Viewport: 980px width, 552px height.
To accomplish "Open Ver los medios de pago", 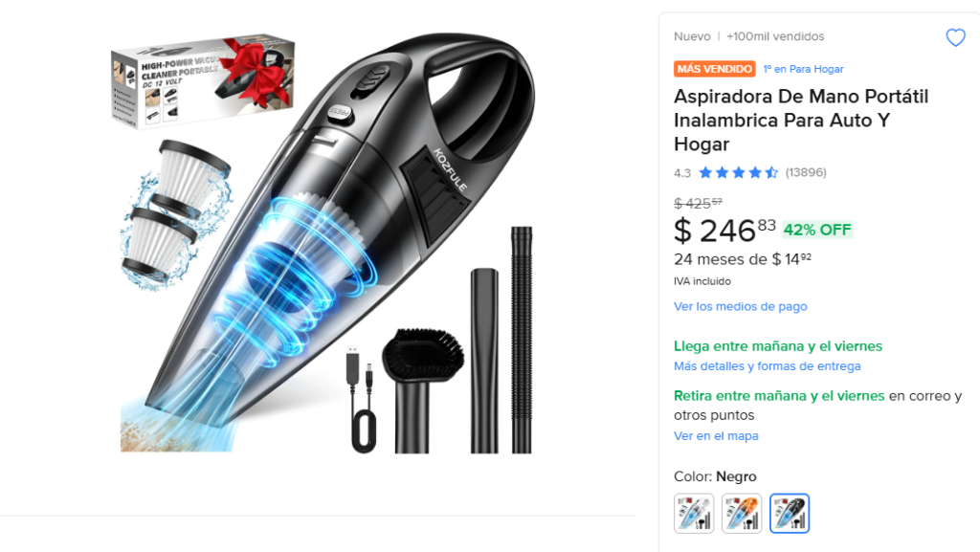I will [740, 306].
